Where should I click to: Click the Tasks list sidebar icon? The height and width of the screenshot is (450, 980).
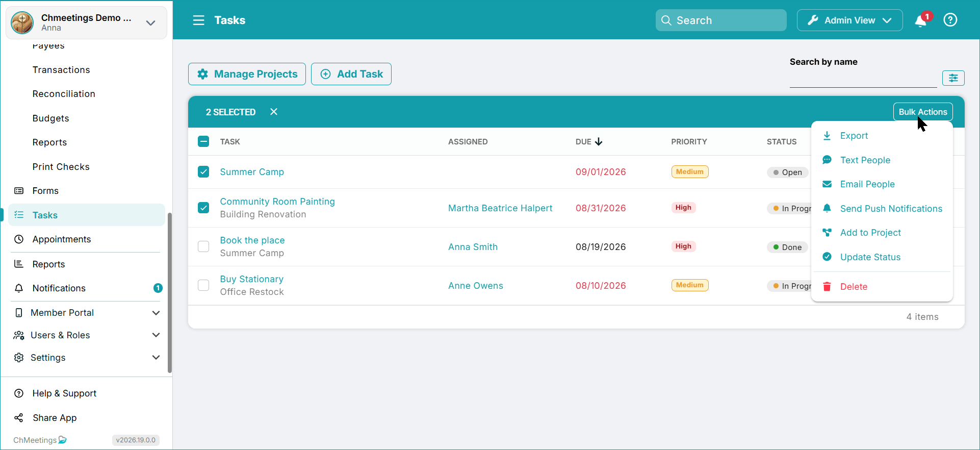[x=19, y=215]
